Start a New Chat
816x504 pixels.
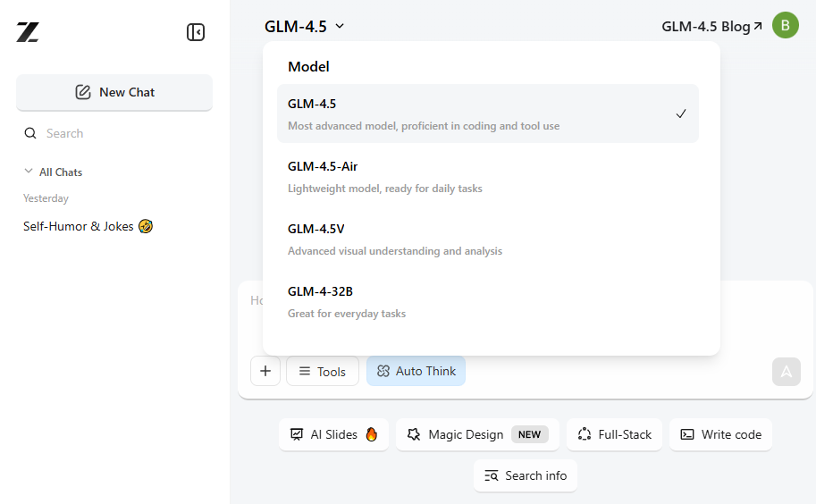click(x=114, y=92)
